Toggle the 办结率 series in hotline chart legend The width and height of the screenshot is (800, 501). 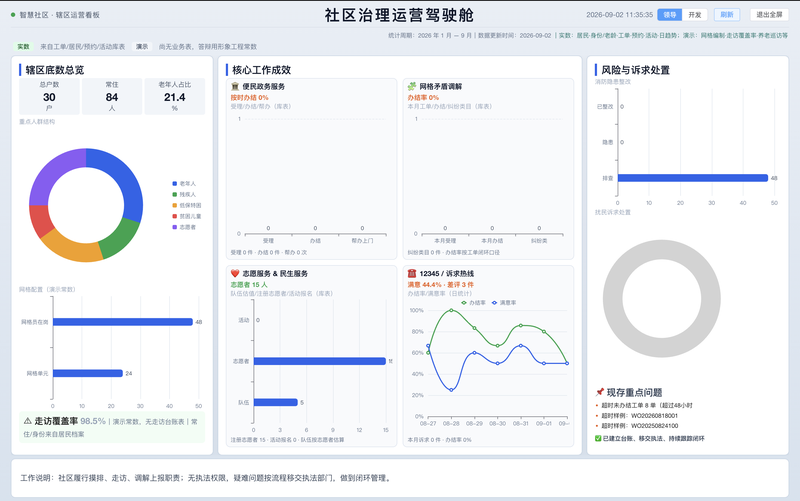473,303
